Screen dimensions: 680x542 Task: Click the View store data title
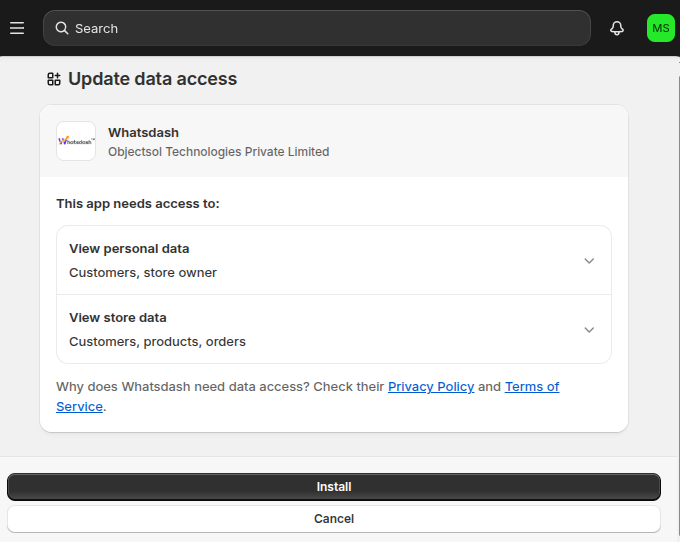[x=118, y=318]
